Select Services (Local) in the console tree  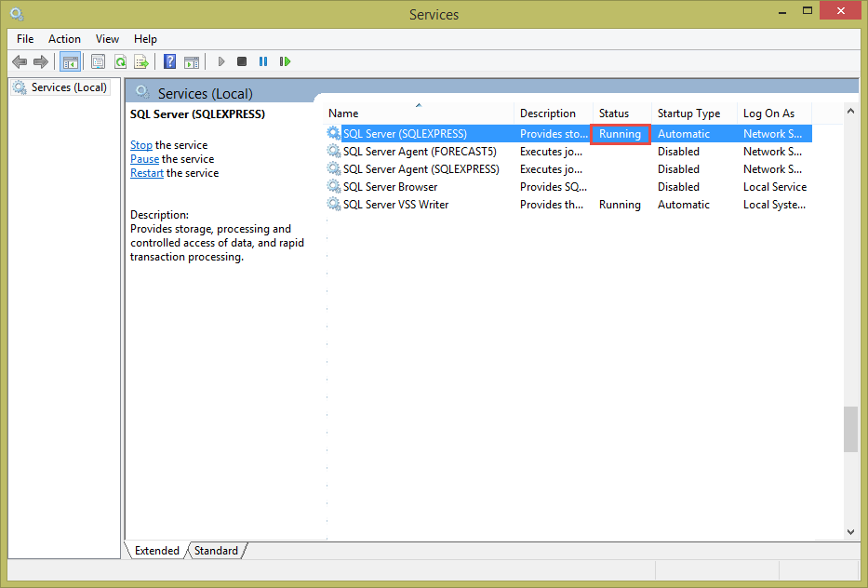point(60,87)
